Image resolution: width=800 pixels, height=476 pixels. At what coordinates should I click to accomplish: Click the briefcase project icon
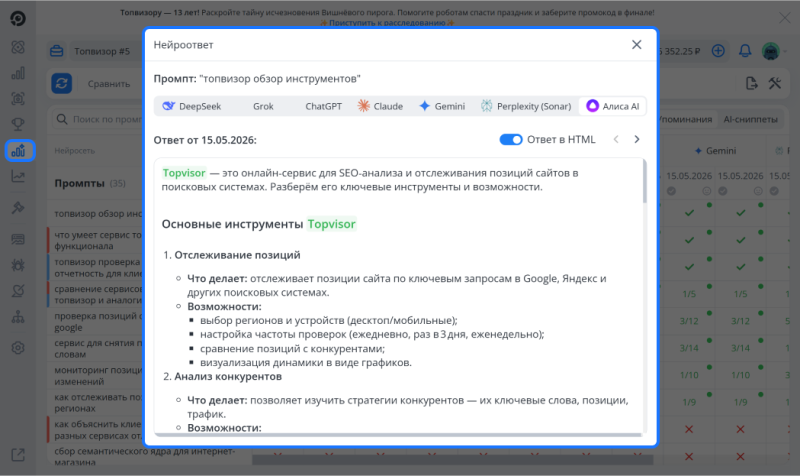57,51
